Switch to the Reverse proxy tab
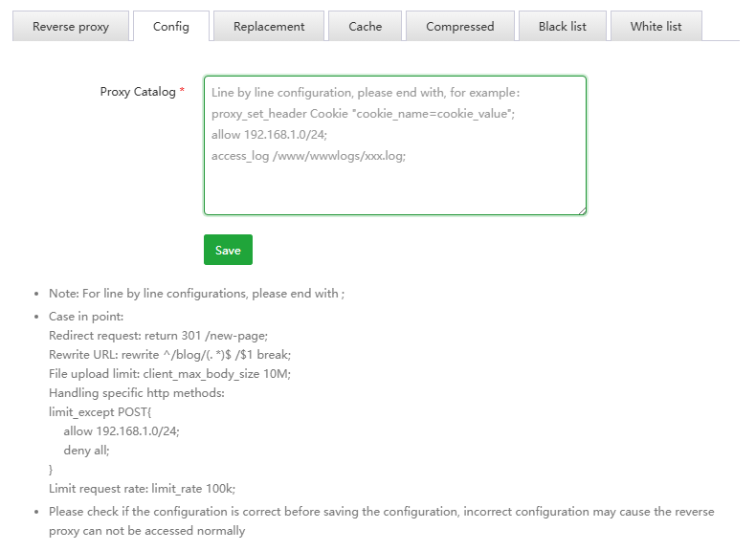 click(x=71, y=27)
